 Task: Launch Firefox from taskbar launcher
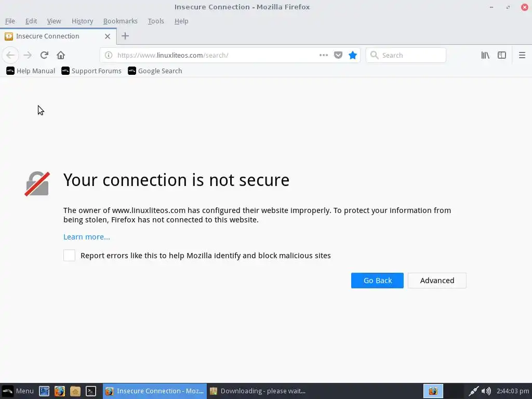(60, 391)
